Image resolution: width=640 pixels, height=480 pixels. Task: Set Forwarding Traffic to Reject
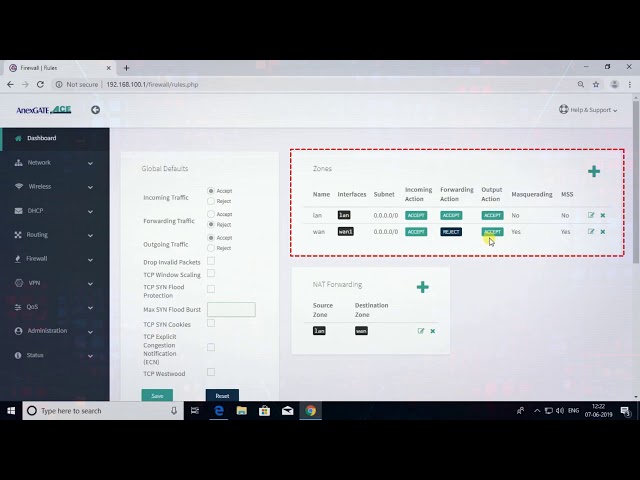(x=211, y=224)
